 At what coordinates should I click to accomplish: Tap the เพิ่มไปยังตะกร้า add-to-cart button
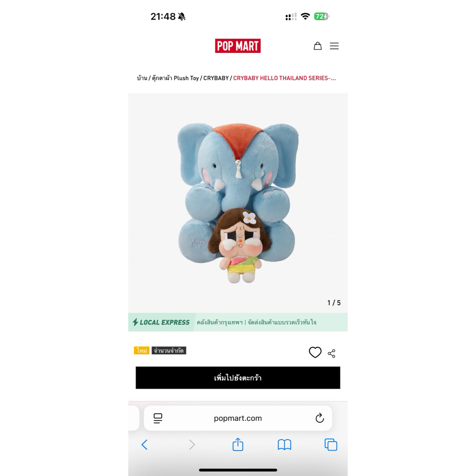[238, 378]
